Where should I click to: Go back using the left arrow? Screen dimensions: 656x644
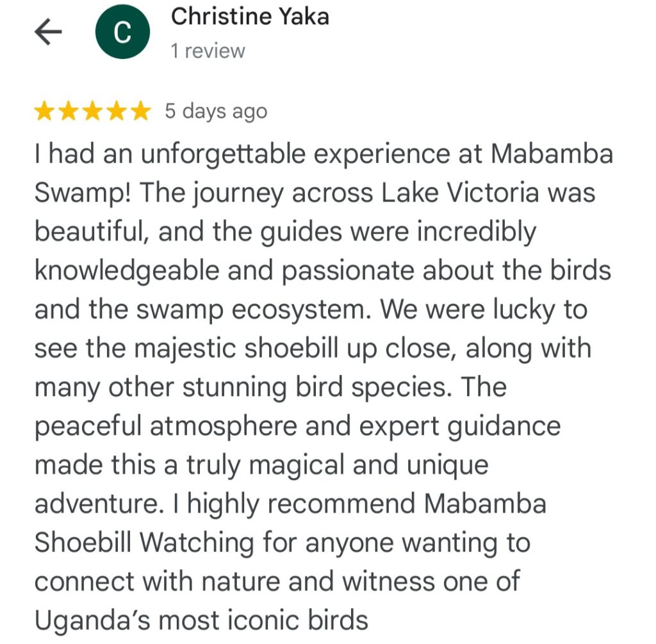tap(48, 31)
